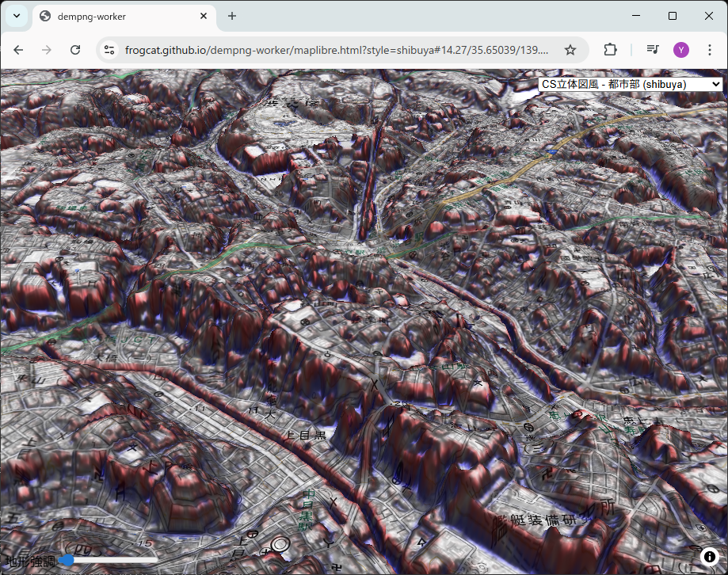Click the 上目黒 label on the map
The image size is (728, 575).
[306, 436]
